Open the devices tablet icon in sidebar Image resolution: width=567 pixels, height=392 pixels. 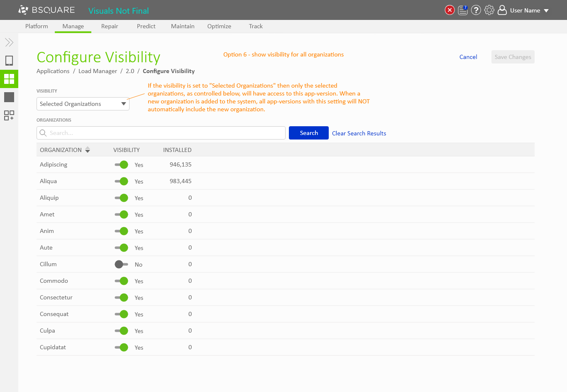[x=9, y=61]
